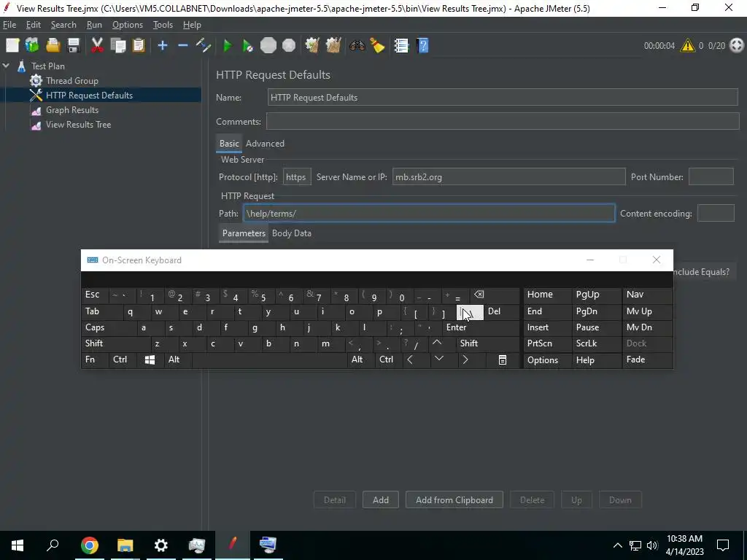
Task: Click the Server Name or IP field
Action: click(508, 177)
